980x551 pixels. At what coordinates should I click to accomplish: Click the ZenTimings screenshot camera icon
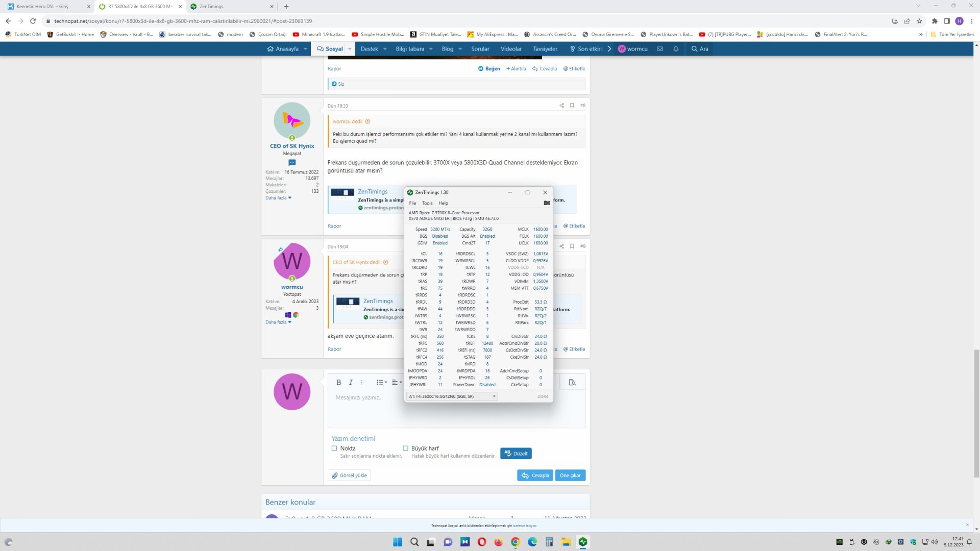(547, 203)
